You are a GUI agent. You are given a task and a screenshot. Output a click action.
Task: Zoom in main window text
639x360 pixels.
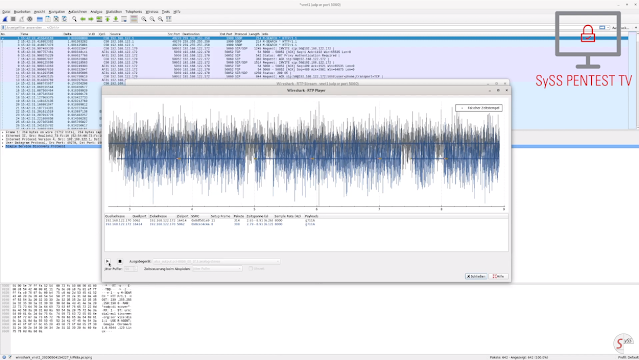144,19
